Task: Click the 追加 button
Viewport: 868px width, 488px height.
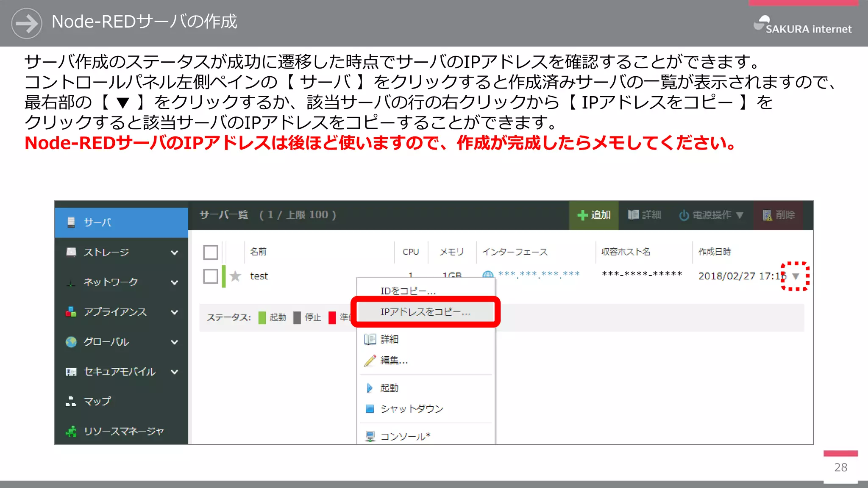Action: pos(594,215)
